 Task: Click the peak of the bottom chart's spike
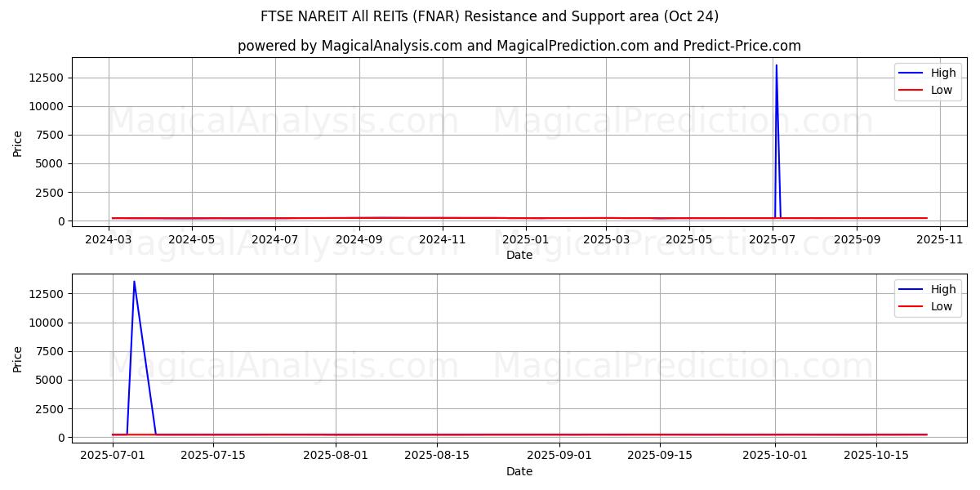click(134, 282)
